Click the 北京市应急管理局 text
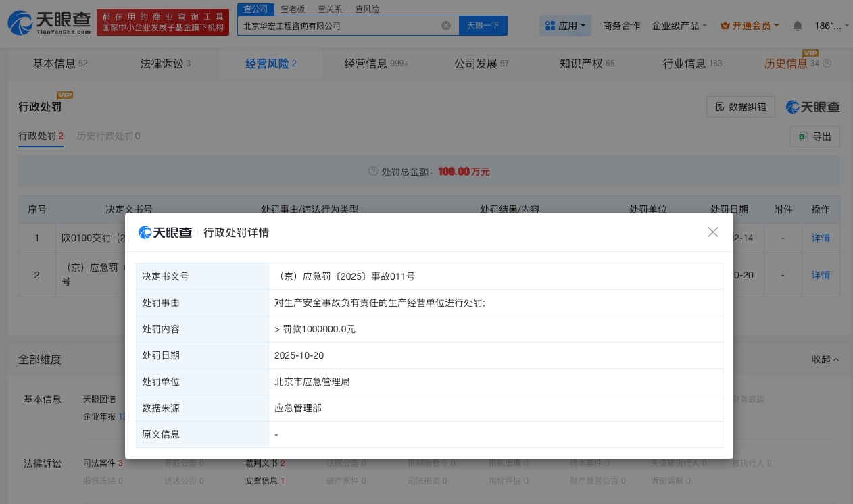 312,382
